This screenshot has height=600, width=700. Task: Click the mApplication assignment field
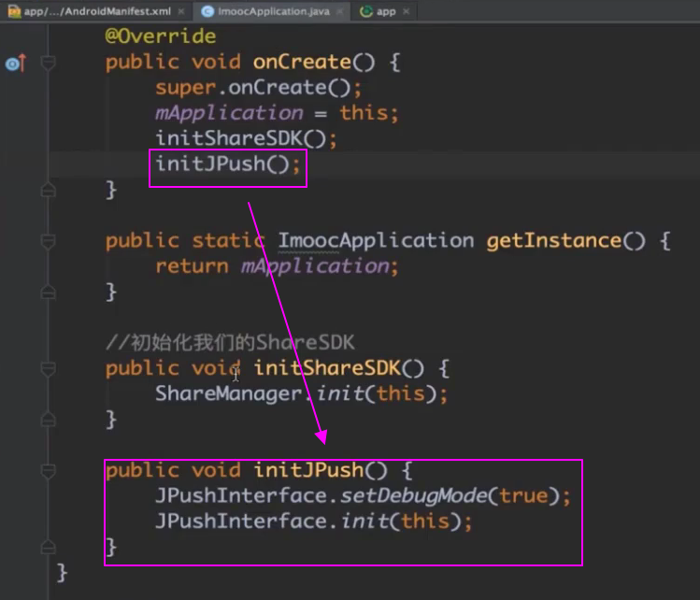tap(229, 113)
